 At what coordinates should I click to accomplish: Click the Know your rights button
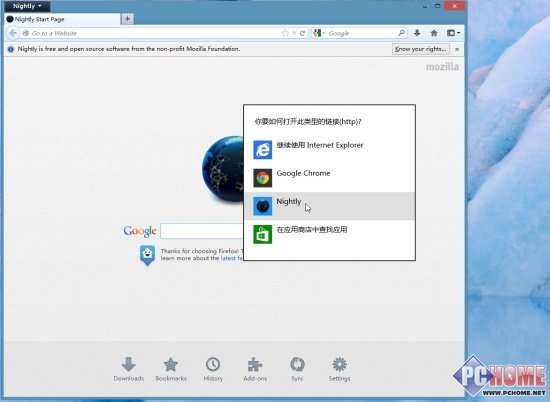tap(421, 49)
